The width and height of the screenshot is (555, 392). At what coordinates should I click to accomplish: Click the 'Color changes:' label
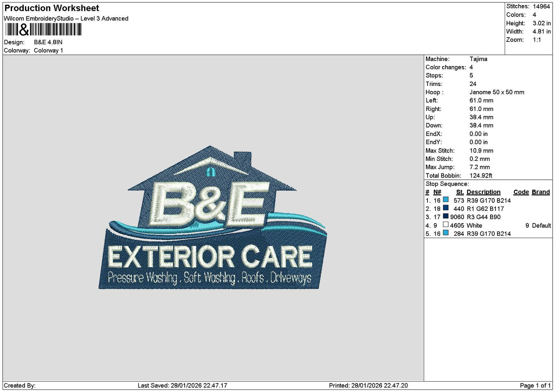[446, 67]
